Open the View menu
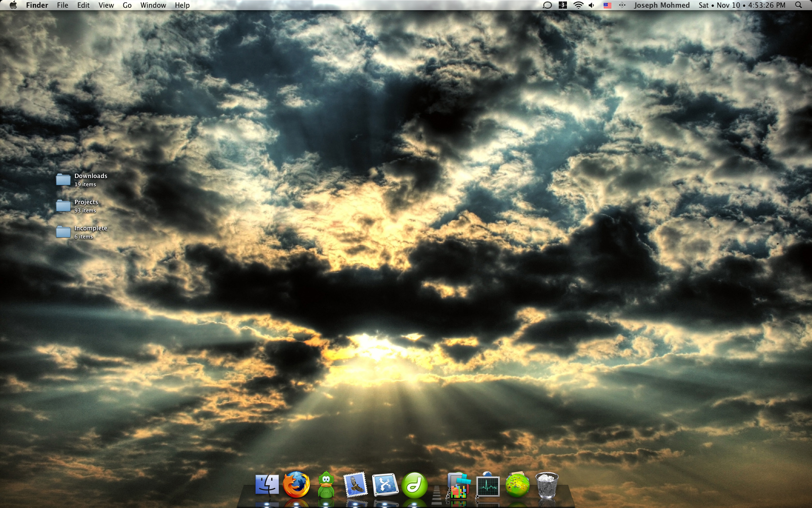 click(x=106, y=5)
